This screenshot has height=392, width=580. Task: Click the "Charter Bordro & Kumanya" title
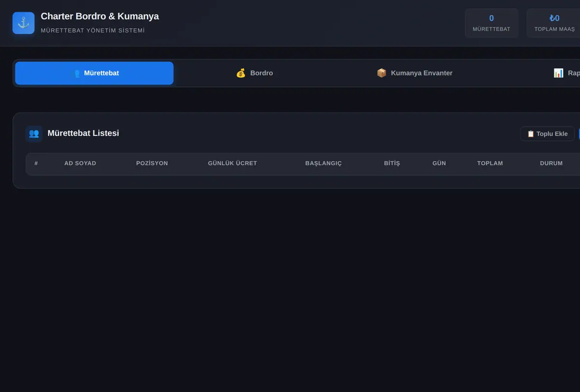click(x=100, y=16)
